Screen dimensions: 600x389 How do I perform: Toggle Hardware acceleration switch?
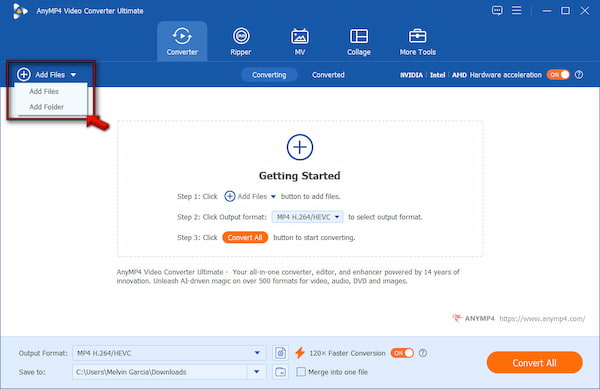click(x=558, y=75)
